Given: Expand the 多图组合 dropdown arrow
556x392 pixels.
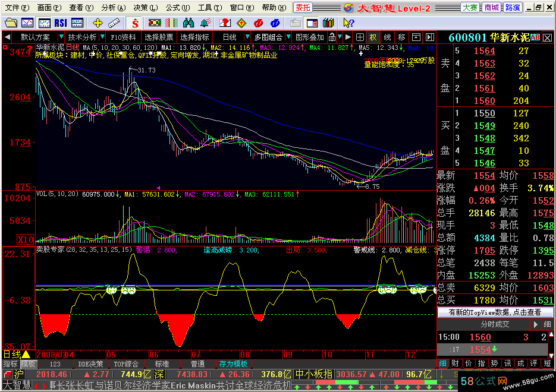Looking at the screenshot, I should (288, 37).
